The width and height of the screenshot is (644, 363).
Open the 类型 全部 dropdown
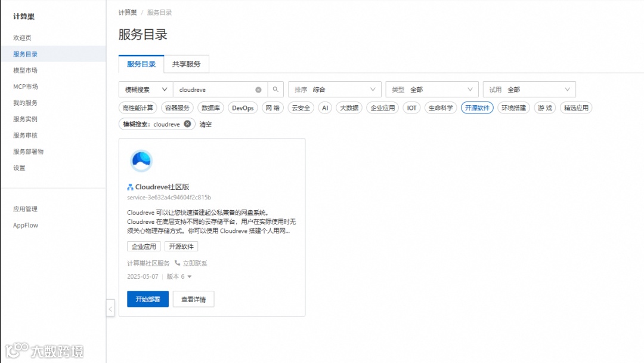coord(432,90)
